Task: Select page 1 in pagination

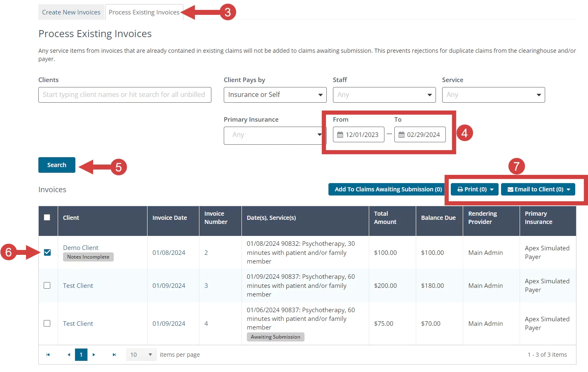Action: (x=81, y=355)
